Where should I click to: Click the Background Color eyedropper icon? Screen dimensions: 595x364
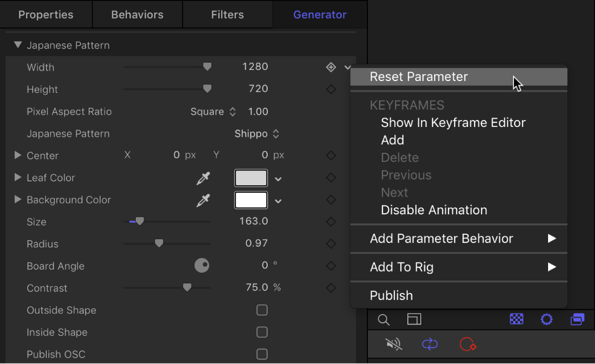pyautogui.click(x=203, y=200)
